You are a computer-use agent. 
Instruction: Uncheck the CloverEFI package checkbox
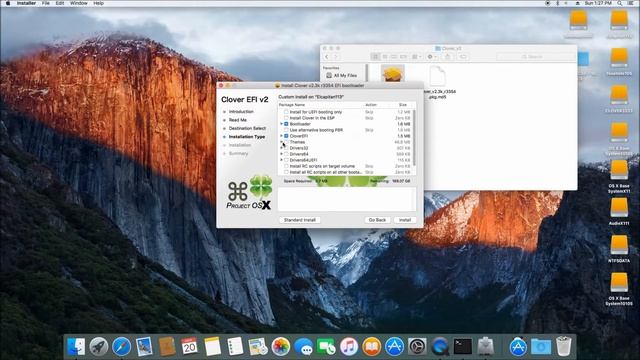[286, 136]
